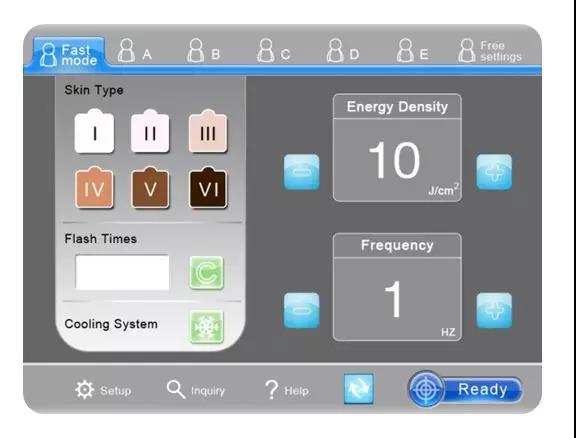Decrease Energy Density with minus button
The image size is (576, 438).
click(302, 172)
